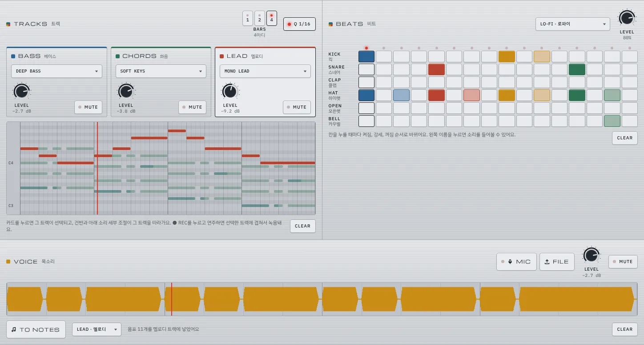This screenshot has height=345, width=644.
Task: Preview the HAT sound label
Action: (x=334, y=95)
